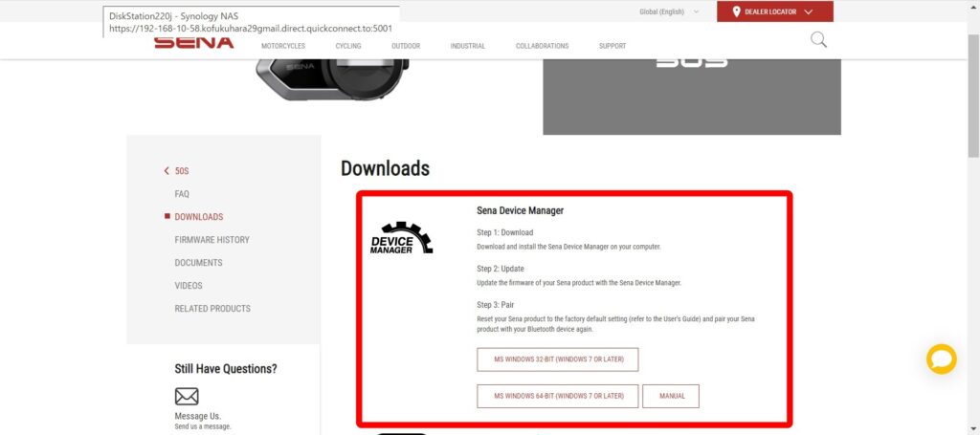Open the orange chat bubble widget
The image size is (980, 435).
(x=942, y=359)
